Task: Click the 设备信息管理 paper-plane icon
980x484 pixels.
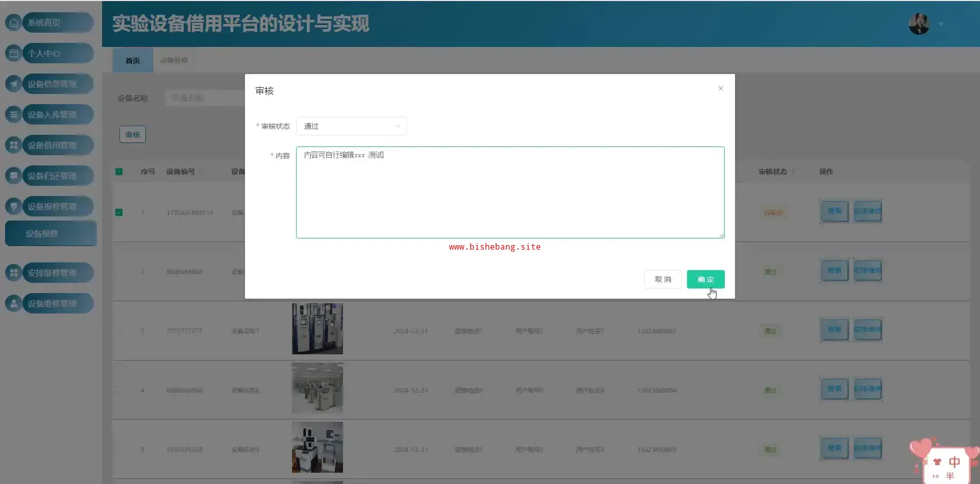Action: point(14,84)
